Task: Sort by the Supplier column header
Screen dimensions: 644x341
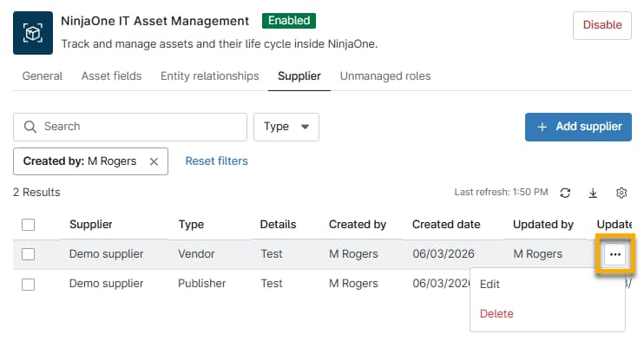Action: 91,225
